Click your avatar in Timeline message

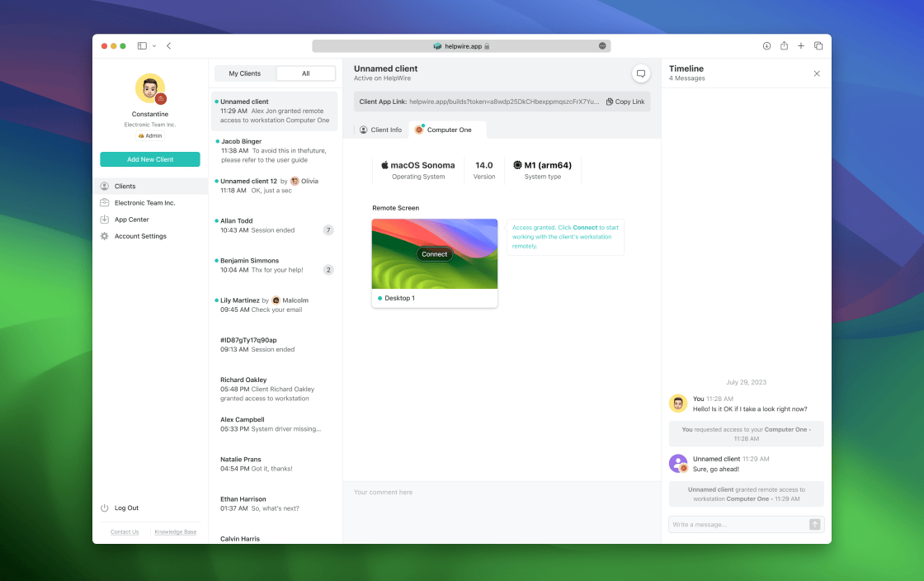[678, 404]
